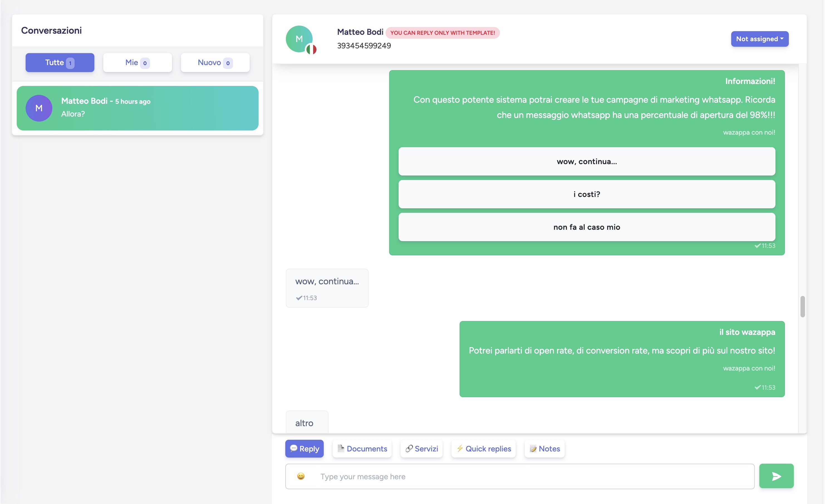
Task: Click the Matteo Bodi name in header
Action: [x=360, y=32]
